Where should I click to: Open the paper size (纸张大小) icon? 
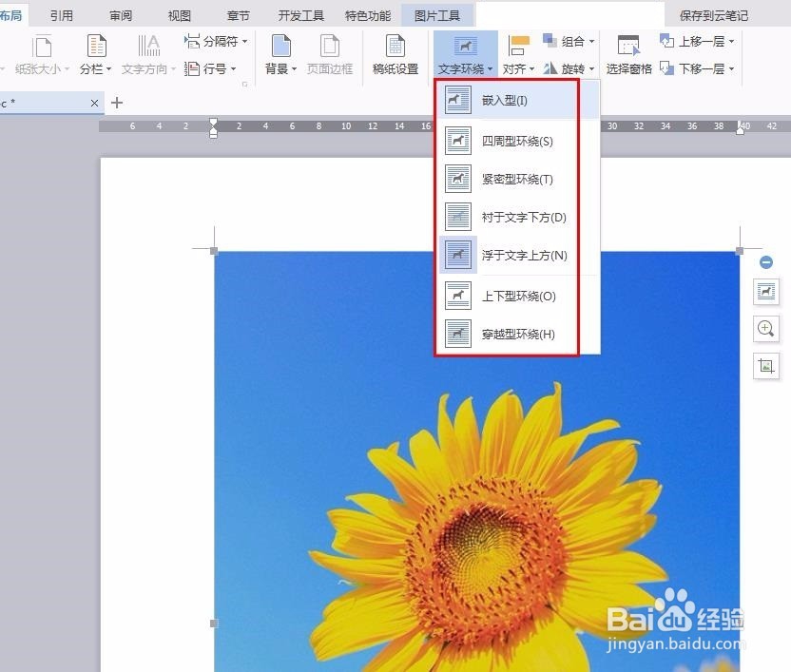[x=42, y=47]
